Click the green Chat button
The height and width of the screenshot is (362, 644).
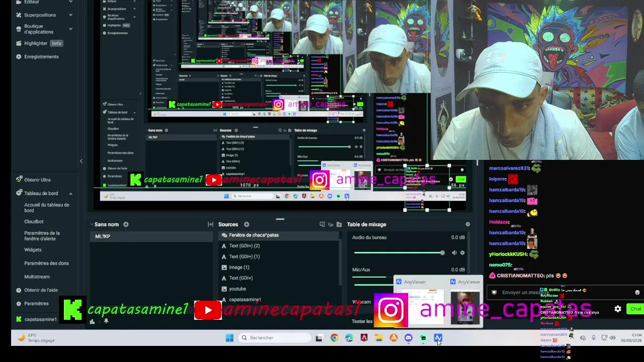pos(635,309)
